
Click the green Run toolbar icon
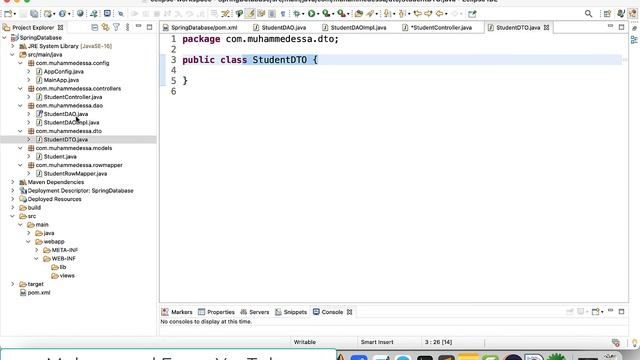point(311,14)
